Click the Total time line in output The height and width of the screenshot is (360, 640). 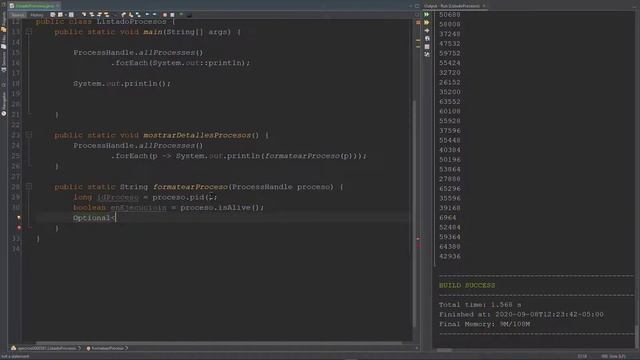click(480, 304)
